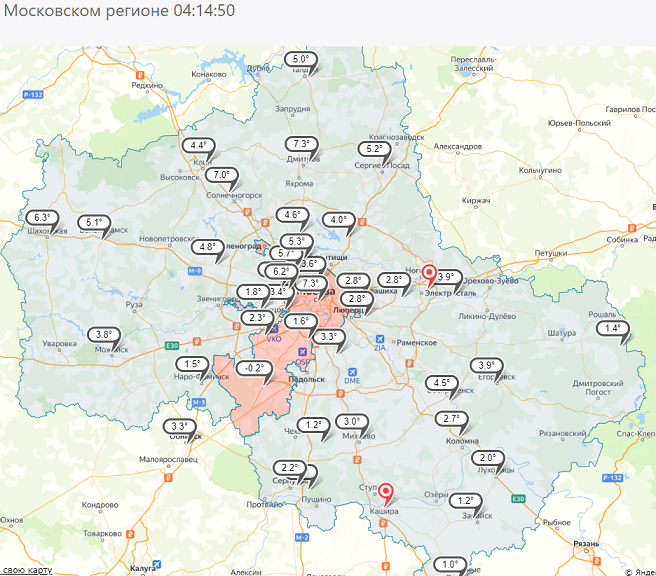Click the Vnukovo VKO airport icon
This screenshot has width=656, height=576.
[275, 327]
